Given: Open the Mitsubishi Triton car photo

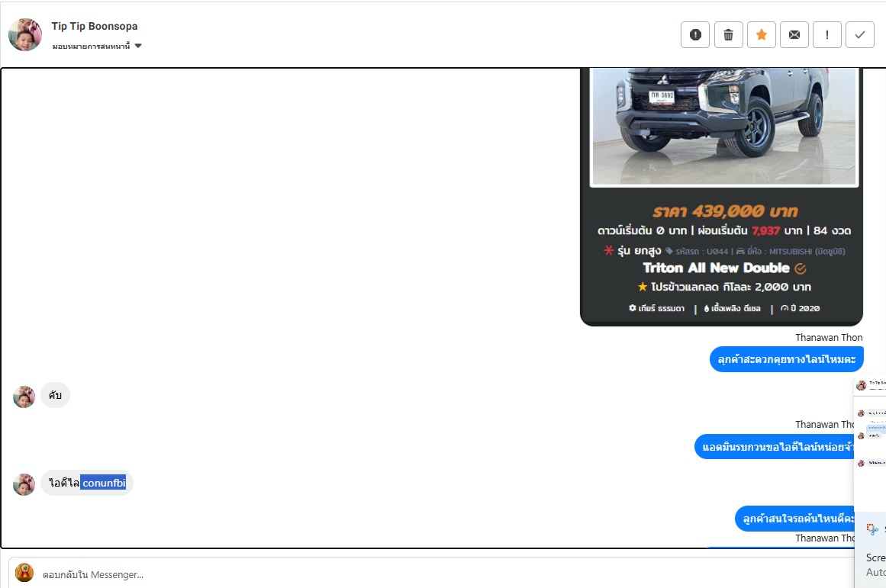Looking at the screenshot, I should point(723,127).
